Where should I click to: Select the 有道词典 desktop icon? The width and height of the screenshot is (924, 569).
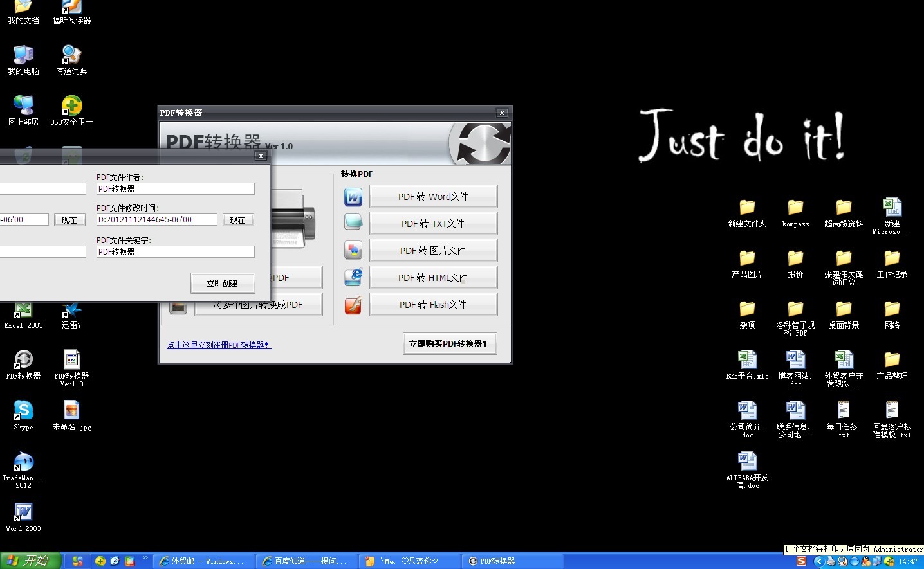tap(71, 60)
